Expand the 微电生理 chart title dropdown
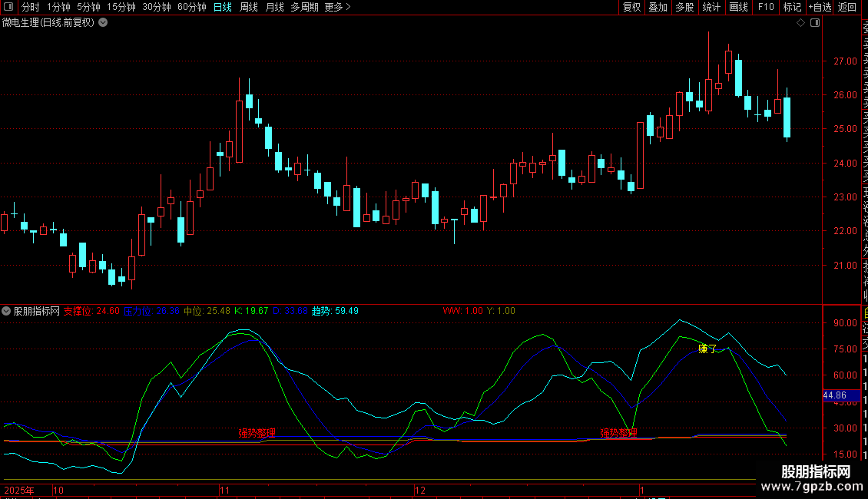 click(x=104, y=22)
